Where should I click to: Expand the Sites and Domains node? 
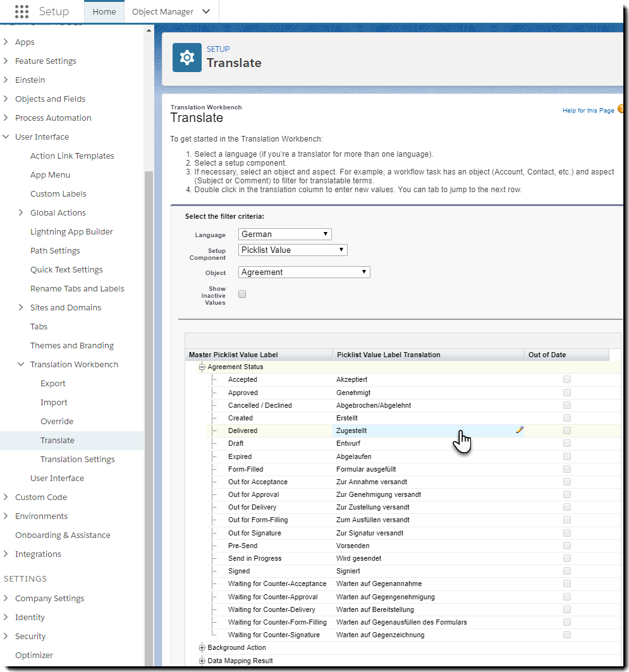[21, 307]
